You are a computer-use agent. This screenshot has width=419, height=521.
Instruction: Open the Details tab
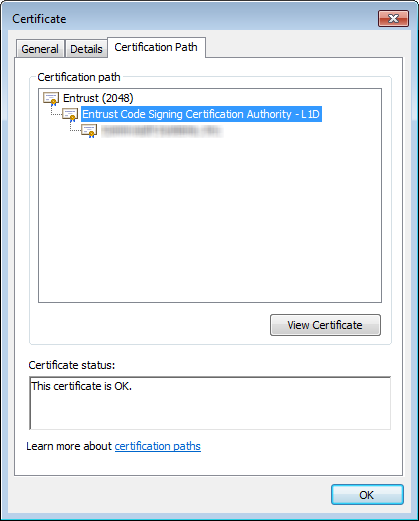(x=86, y=49)
